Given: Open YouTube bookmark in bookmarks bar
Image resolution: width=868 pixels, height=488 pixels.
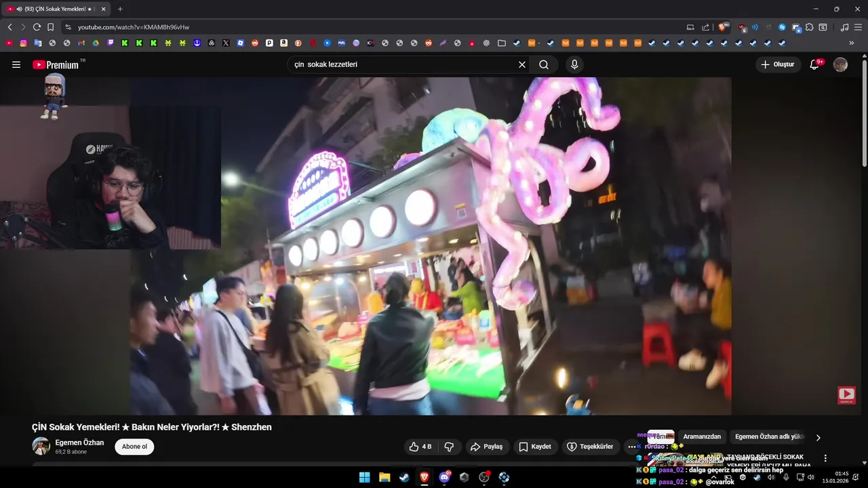Looking at the screenshot, I should click(9, 43).
